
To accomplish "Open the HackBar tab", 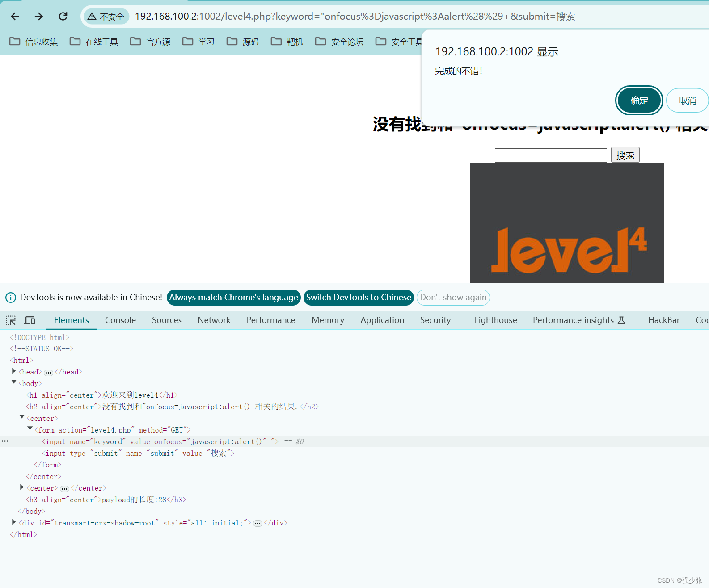I will point(664,320).
